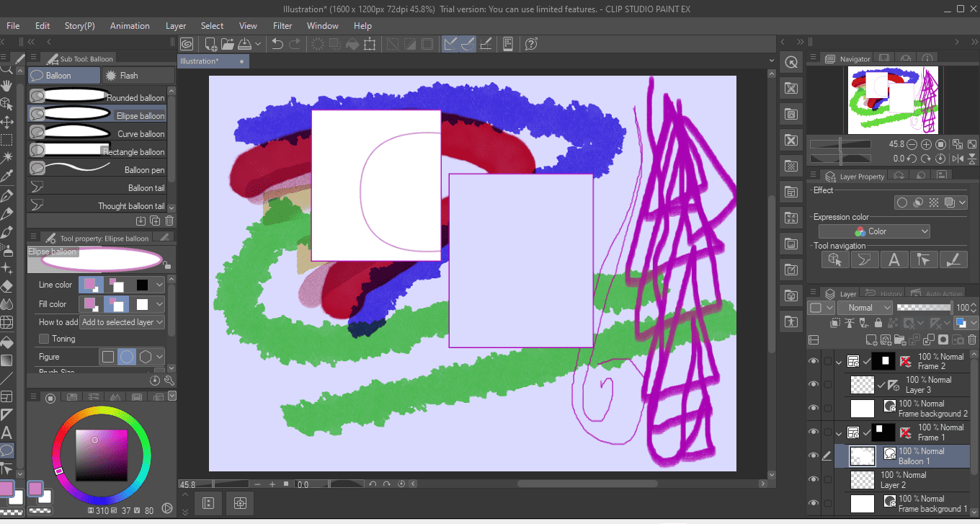Open the layer blending mode Normal dropdown
Image resolution: width=980 pixels, height=524 pixels.
pyautogui.click(x=865, y=307)
